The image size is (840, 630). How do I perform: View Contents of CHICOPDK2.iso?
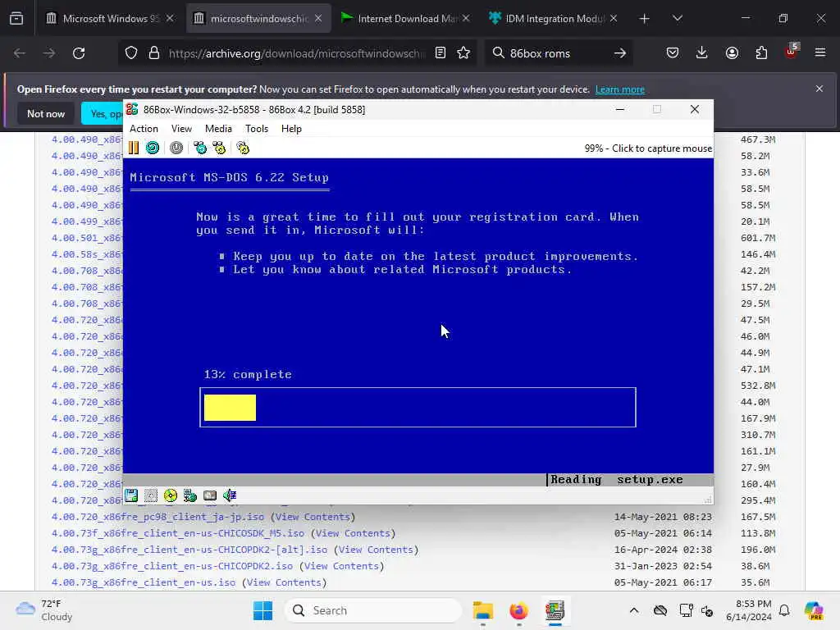(341, 566)
